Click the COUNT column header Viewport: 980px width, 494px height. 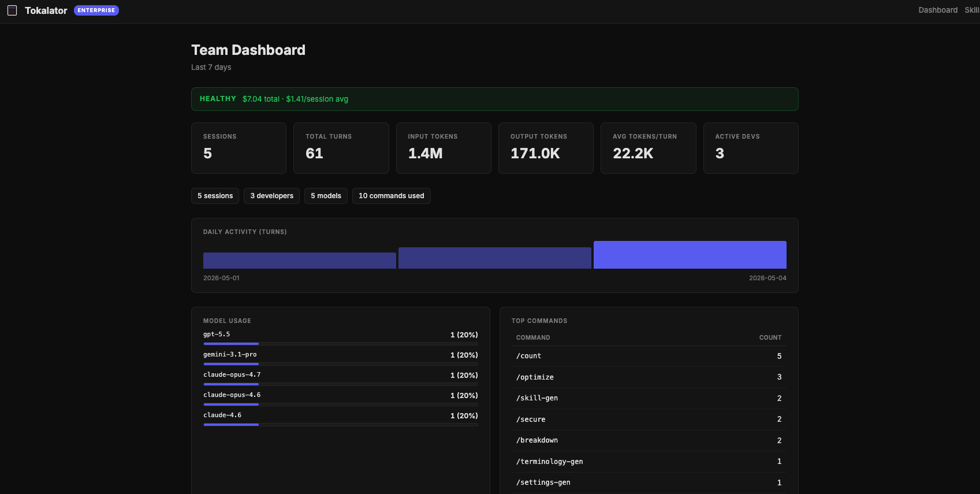tap(770, 337)
